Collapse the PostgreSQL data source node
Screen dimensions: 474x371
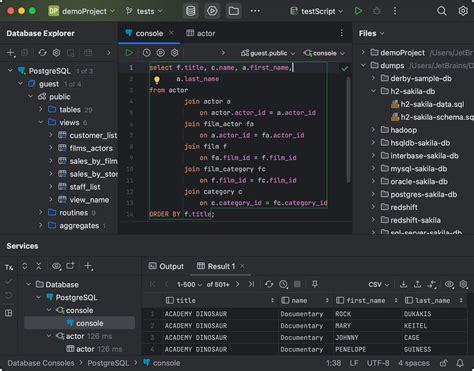[x=10, y=70]
